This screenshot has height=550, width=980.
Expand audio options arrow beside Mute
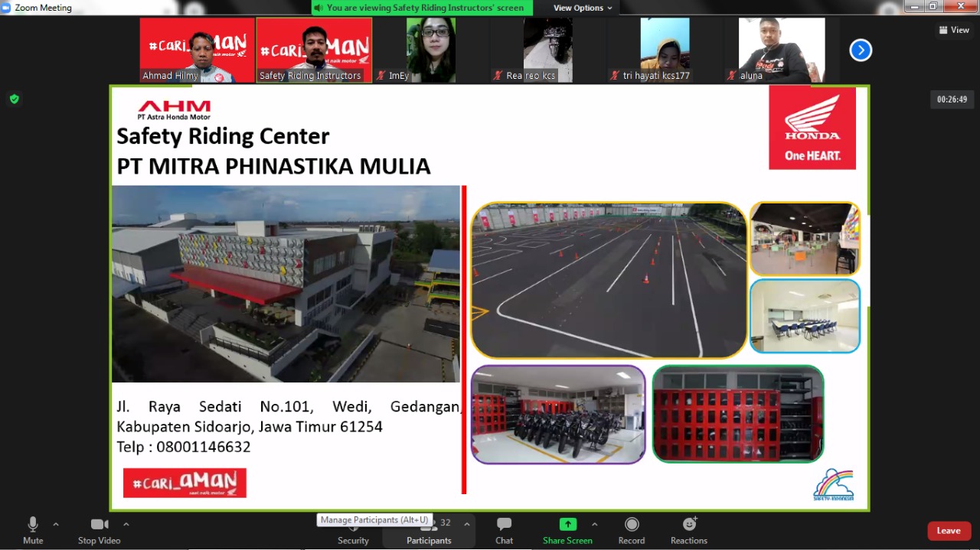(56, 524)
